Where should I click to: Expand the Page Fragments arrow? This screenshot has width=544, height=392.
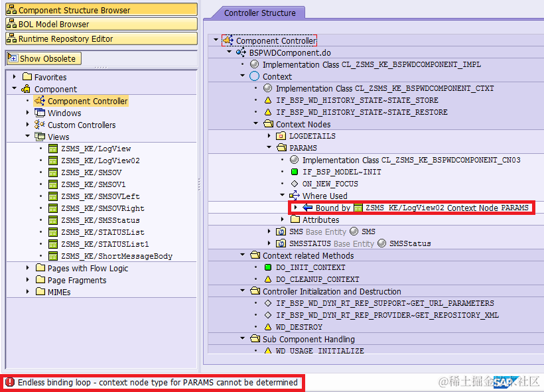[x=28, y=280]
